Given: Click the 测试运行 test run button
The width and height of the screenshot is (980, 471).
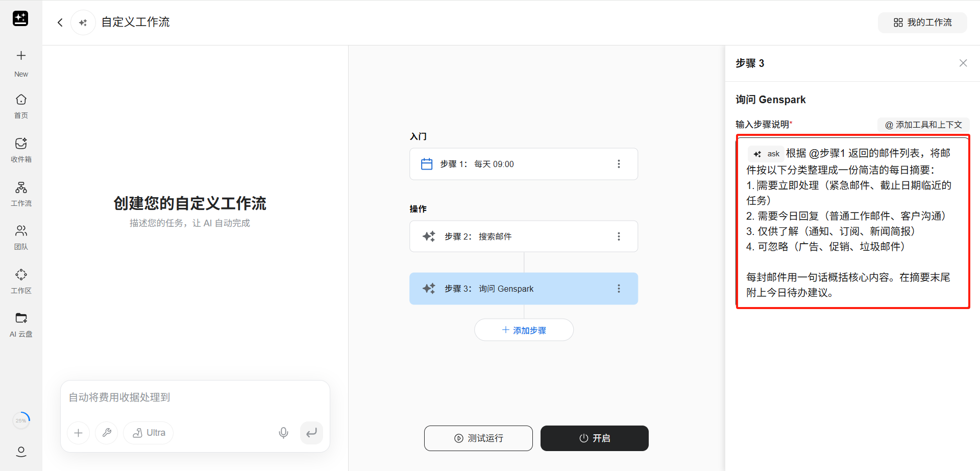Looking at the screenshot, I should pyautogui.click(x=478, y=438).
